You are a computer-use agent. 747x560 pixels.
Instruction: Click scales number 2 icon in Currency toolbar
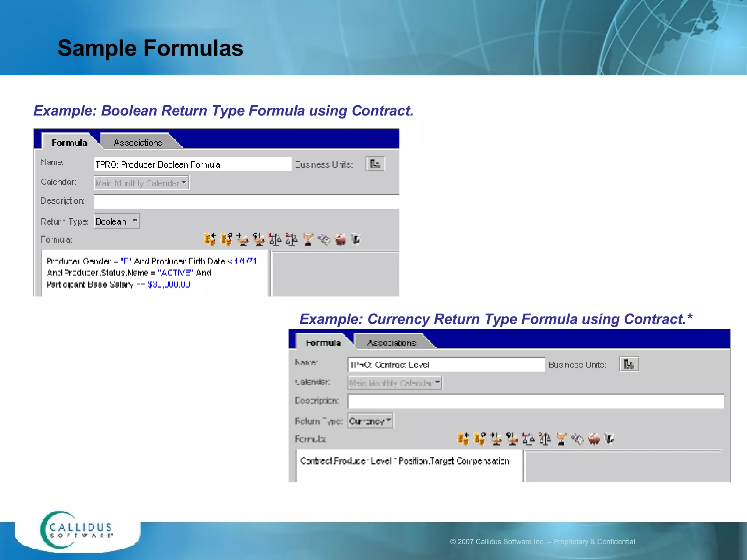(x=545, y=439)
